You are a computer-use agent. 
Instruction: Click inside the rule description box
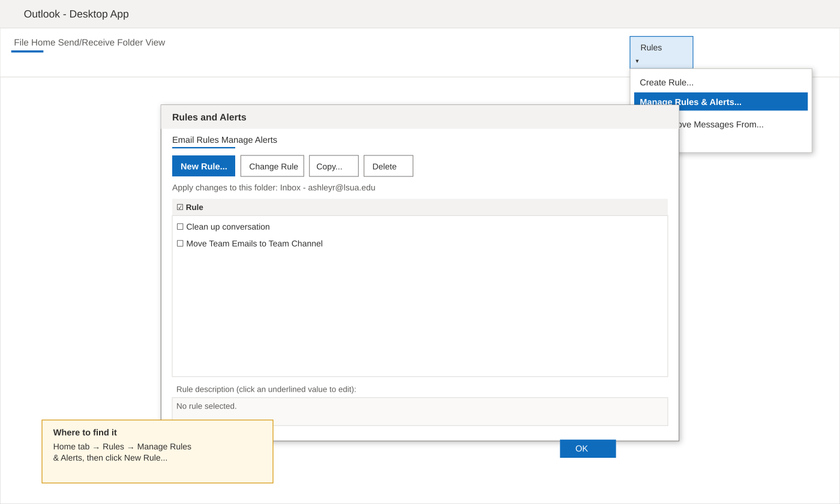(420, 412)
